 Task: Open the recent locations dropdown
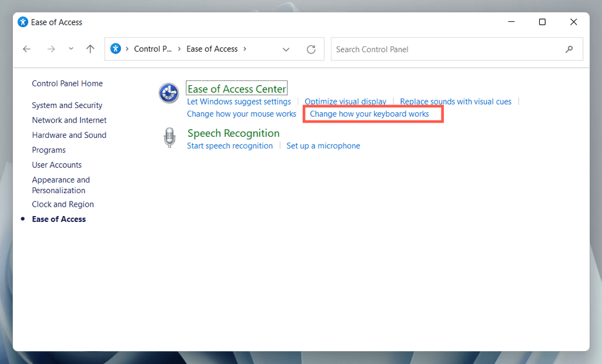pyautogui.click(x=71, y=49)
